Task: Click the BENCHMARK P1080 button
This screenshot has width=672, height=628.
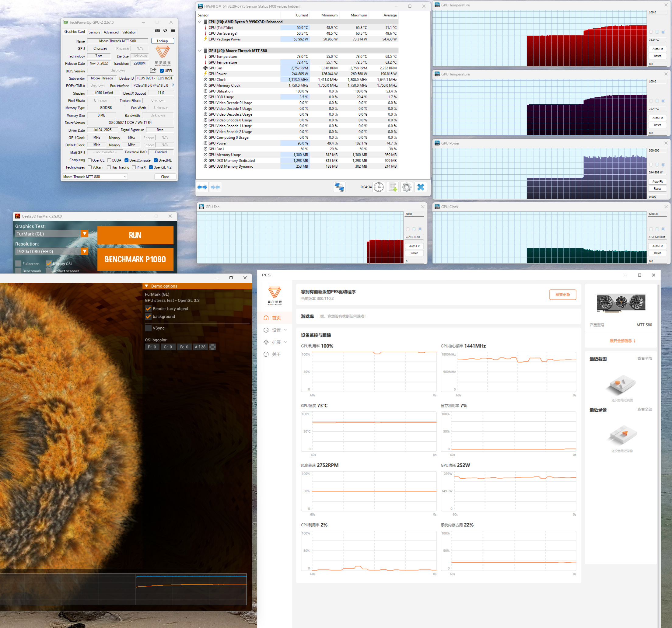Action: point(135,259)
